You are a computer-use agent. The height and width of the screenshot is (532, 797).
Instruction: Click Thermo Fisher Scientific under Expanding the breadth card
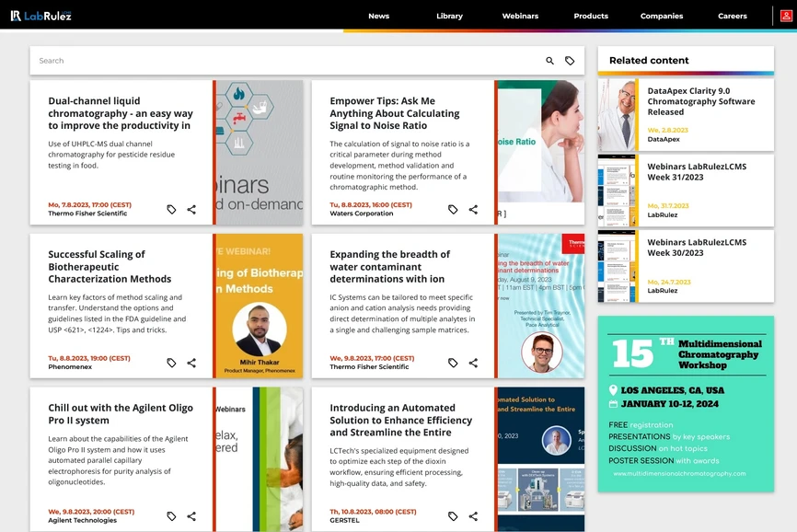tap(369, 367)
